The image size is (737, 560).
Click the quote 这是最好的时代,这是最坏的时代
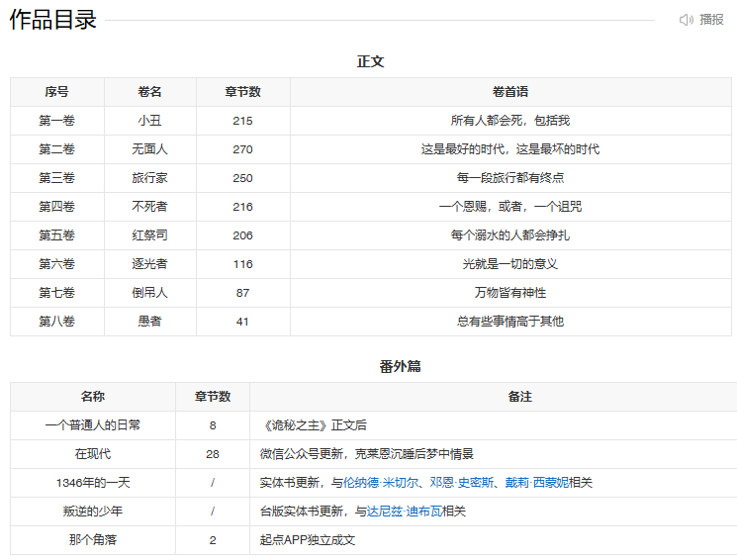(510, 149)
